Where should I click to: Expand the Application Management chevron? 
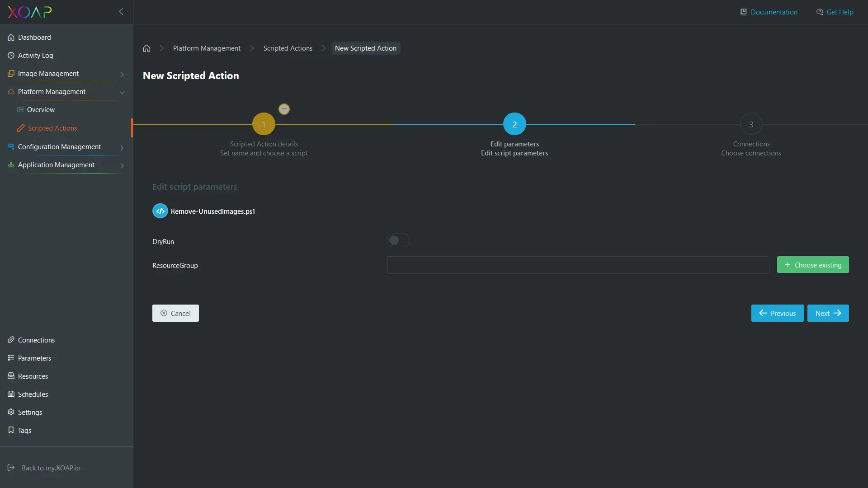[x=122, y=166]
